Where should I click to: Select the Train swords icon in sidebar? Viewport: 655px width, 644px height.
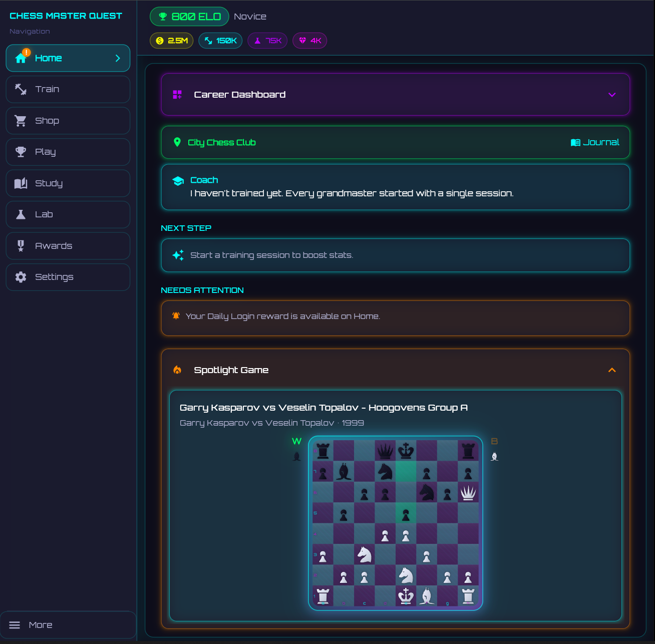click(21, 89)
